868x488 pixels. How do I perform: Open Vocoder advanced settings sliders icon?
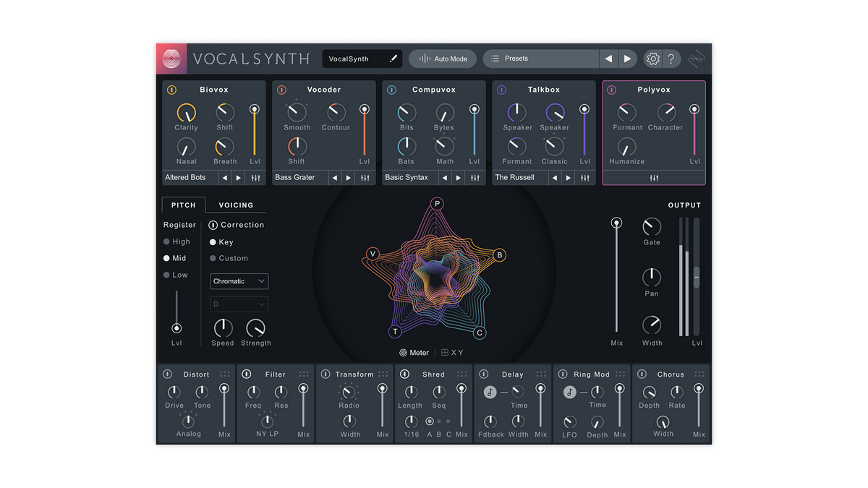tap(365, 178)
